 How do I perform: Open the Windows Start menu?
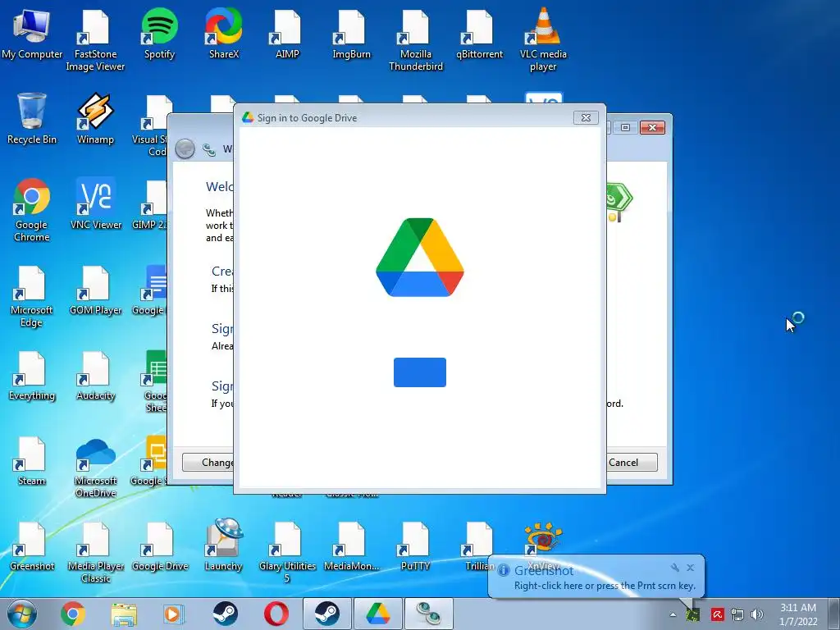(21, 614)
